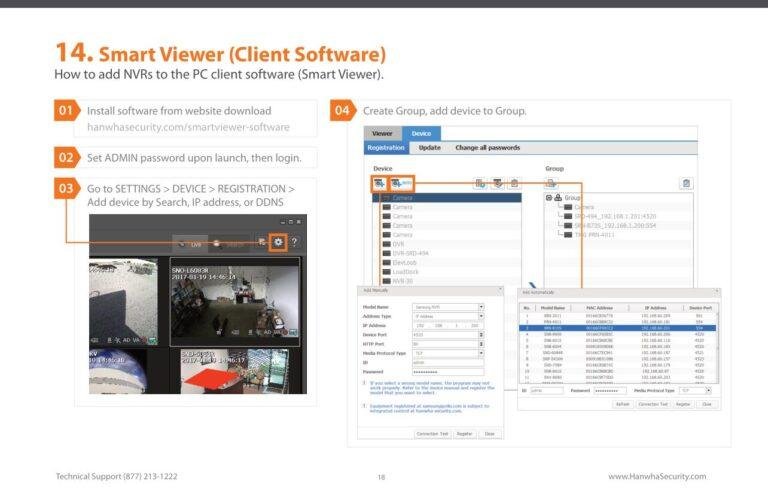Close the Add Manually dialog via X
This screenshot has height=497, width=768.
500,290
